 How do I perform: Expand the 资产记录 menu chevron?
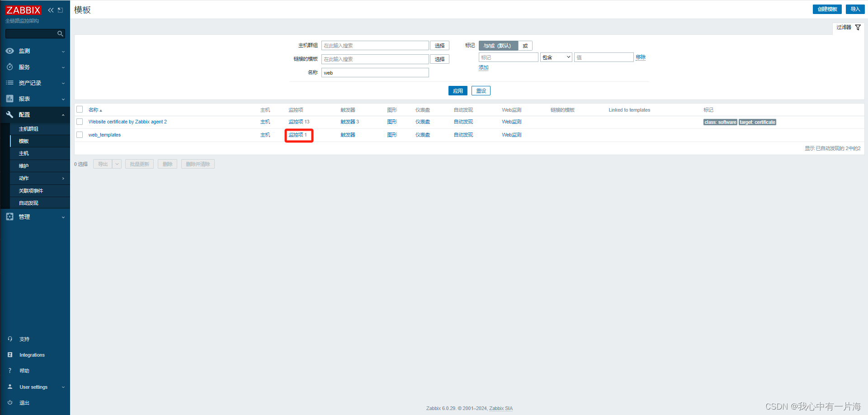pyautogui.click(x=63, y=83)
